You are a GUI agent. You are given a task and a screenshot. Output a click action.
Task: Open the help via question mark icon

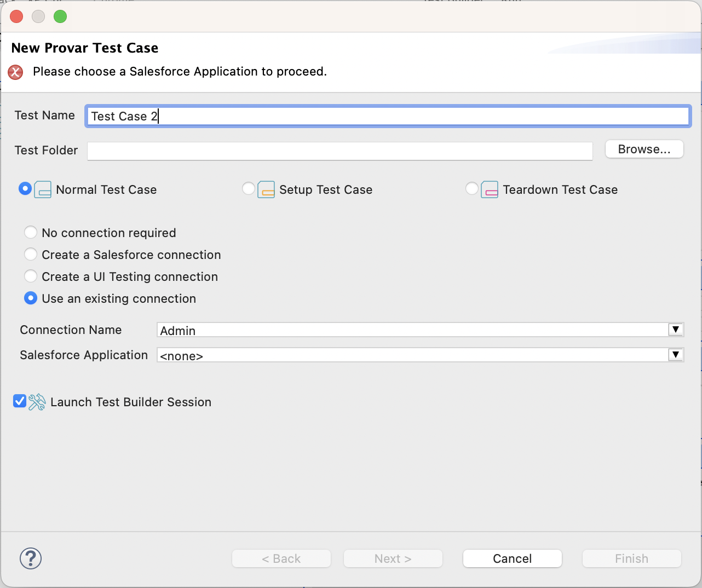tap(30, 558)
